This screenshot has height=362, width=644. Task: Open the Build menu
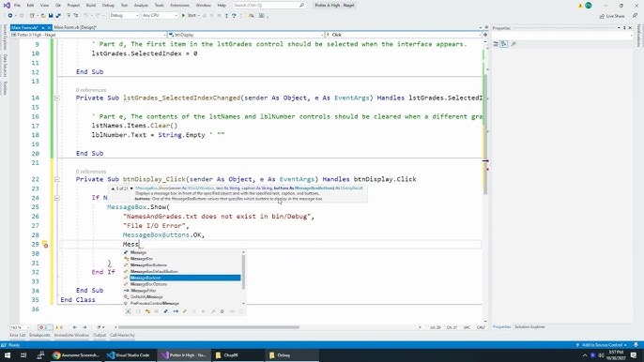click(x=91, y=6)
